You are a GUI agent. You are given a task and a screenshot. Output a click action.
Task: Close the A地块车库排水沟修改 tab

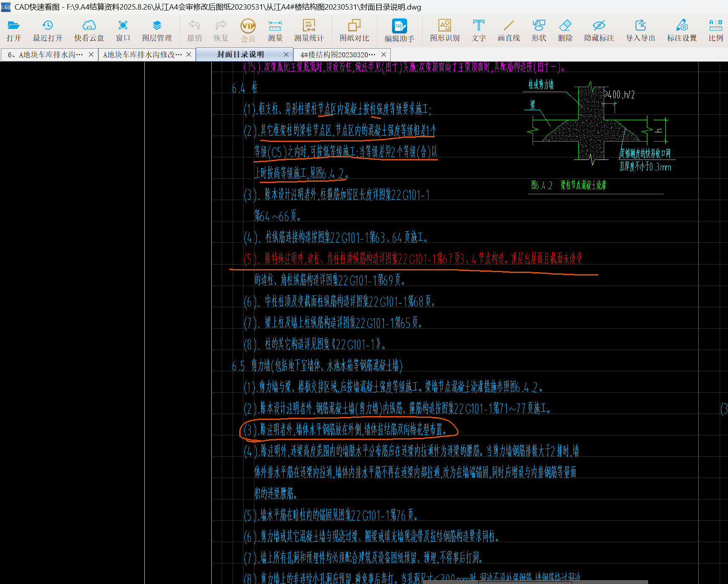coord(189,54)
